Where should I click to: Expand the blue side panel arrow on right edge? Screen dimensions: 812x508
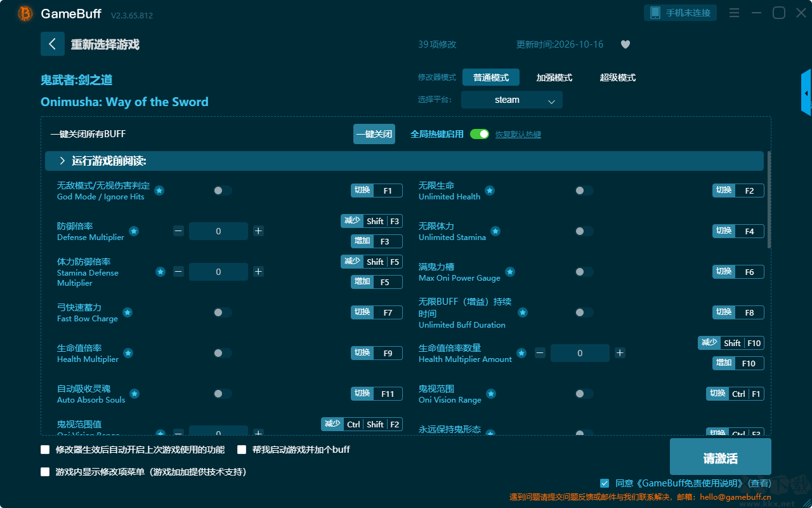pos(806,93)
